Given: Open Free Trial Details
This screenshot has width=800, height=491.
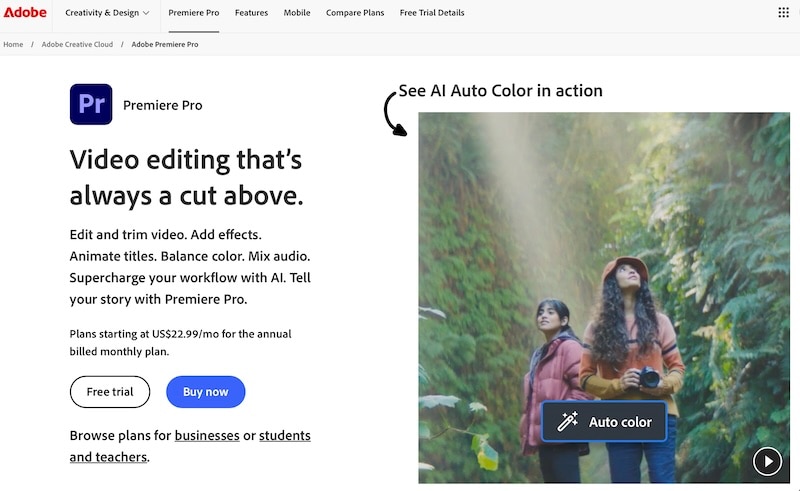Looking at the screenshot, I should tap(432, 13).
